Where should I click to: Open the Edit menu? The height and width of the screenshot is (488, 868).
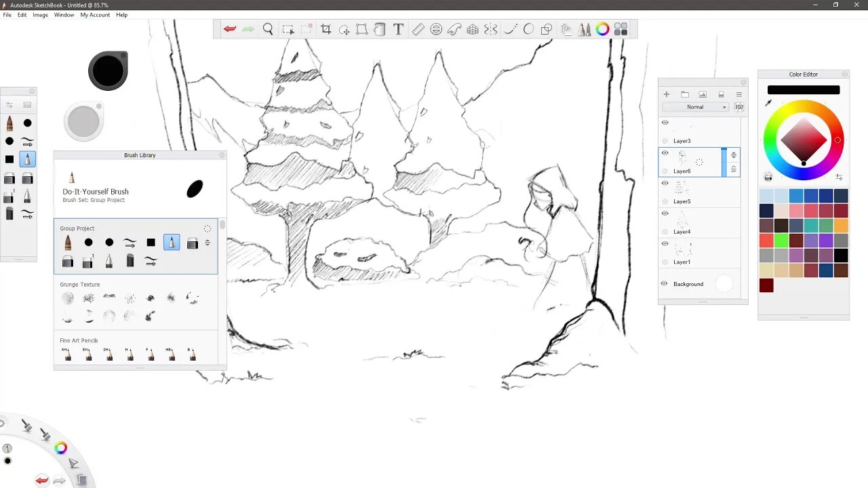[x=22, y=15]
